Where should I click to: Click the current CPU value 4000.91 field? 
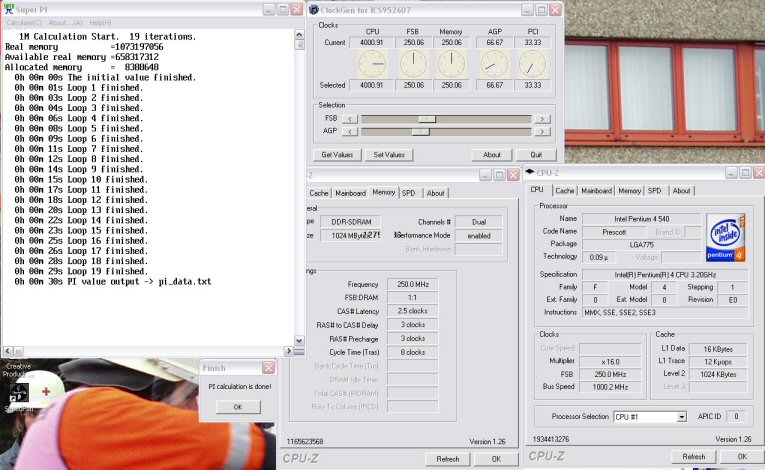(x=371, y=42)
